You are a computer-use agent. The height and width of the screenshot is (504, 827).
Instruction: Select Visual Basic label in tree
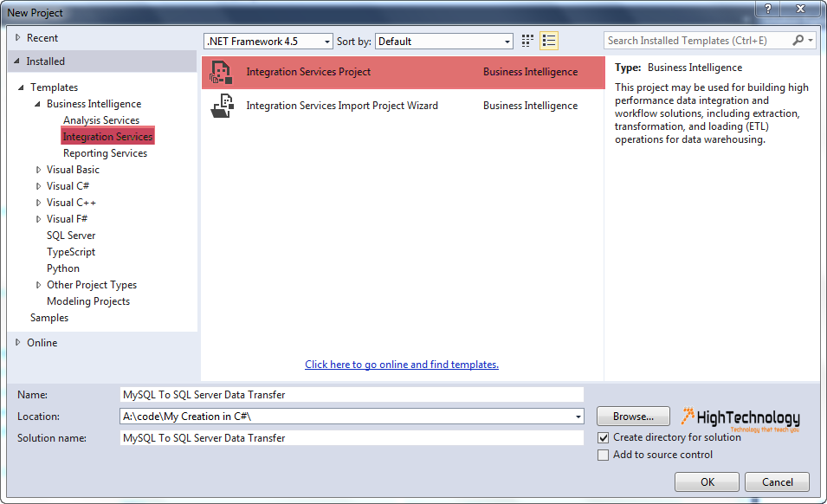click(73, 170)
